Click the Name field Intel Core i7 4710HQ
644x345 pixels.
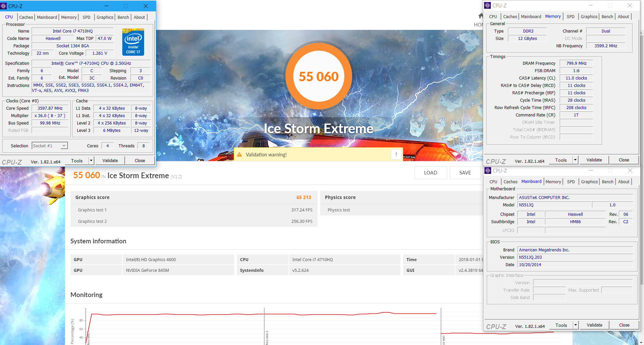click(x=73, y=31)
